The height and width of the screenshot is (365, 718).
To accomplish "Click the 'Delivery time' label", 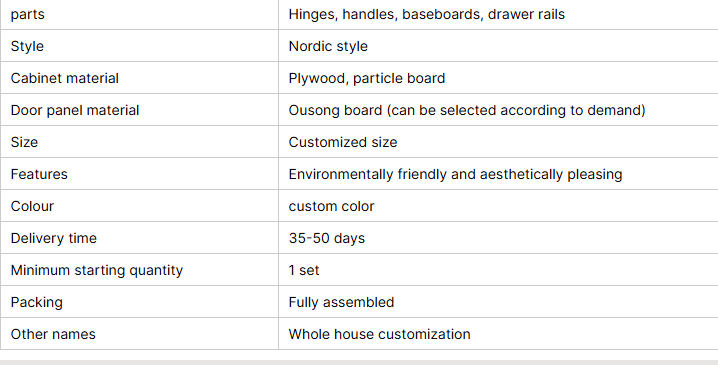I will pyautogui.click(x=54, y=239).
